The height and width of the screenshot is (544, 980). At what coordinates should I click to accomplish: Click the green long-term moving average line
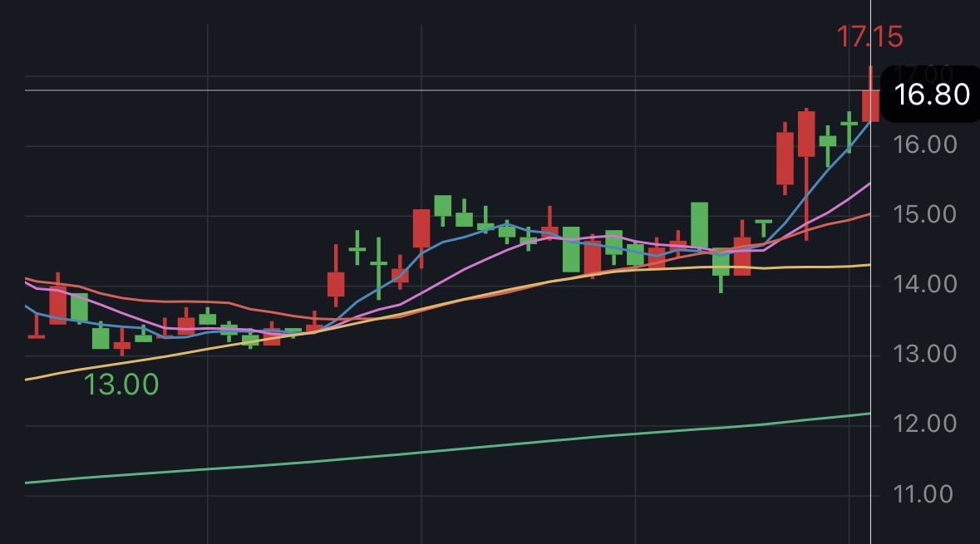(x=437, y=451)
